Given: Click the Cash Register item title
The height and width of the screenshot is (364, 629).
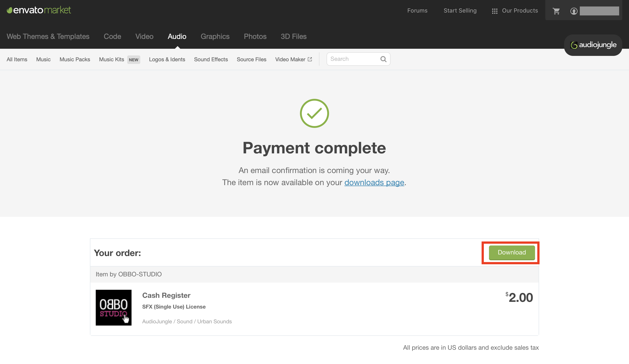Looking at the screenshot, I should (166, 295).
